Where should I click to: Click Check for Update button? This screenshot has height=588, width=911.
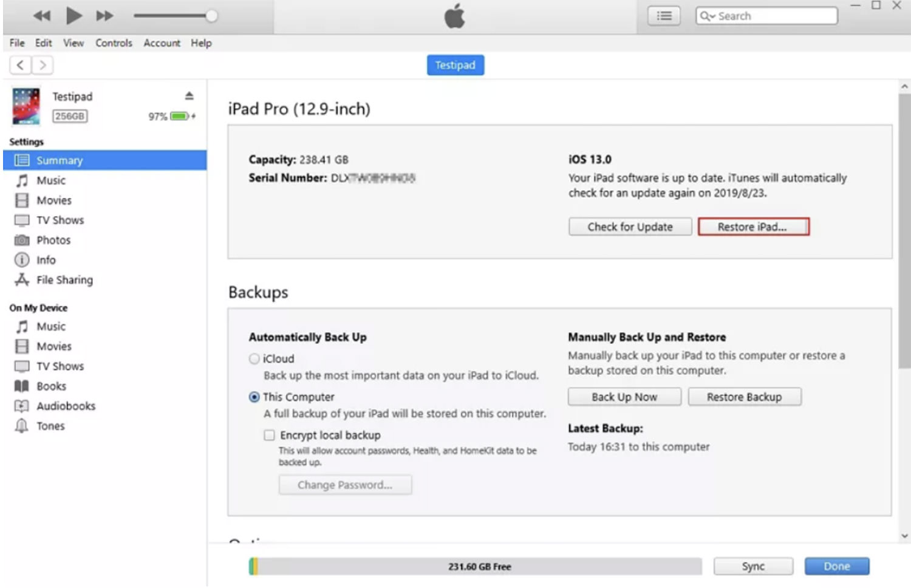coord(630,227)
